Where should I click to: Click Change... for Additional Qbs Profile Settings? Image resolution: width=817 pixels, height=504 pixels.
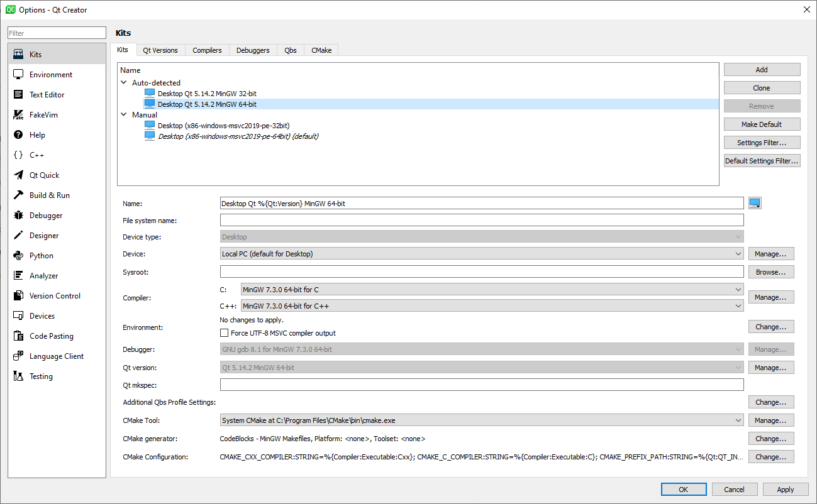pos(771,402)
